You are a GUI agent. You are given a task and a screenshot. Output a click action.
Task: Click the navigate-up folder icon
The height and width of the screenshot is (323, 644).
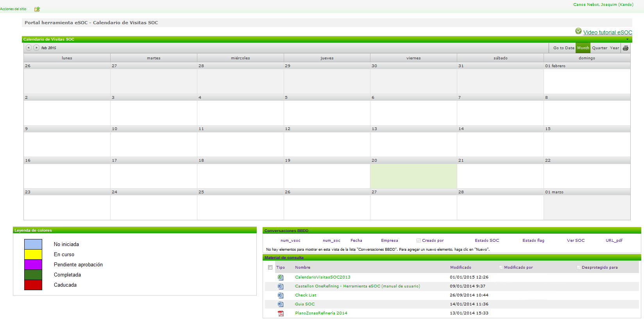pos(37,9)
